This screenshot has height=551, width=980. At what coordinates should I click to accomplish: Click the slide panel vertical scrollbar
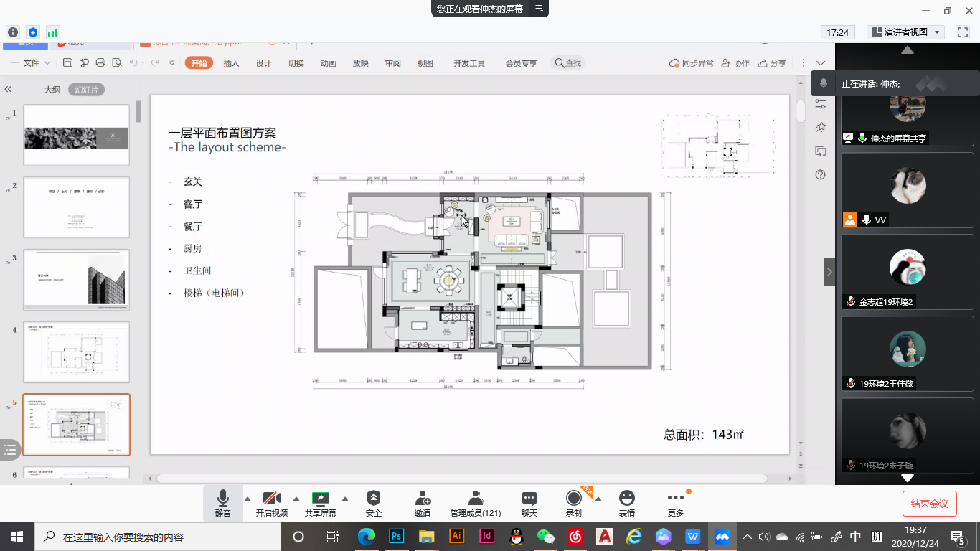(138, 112)
